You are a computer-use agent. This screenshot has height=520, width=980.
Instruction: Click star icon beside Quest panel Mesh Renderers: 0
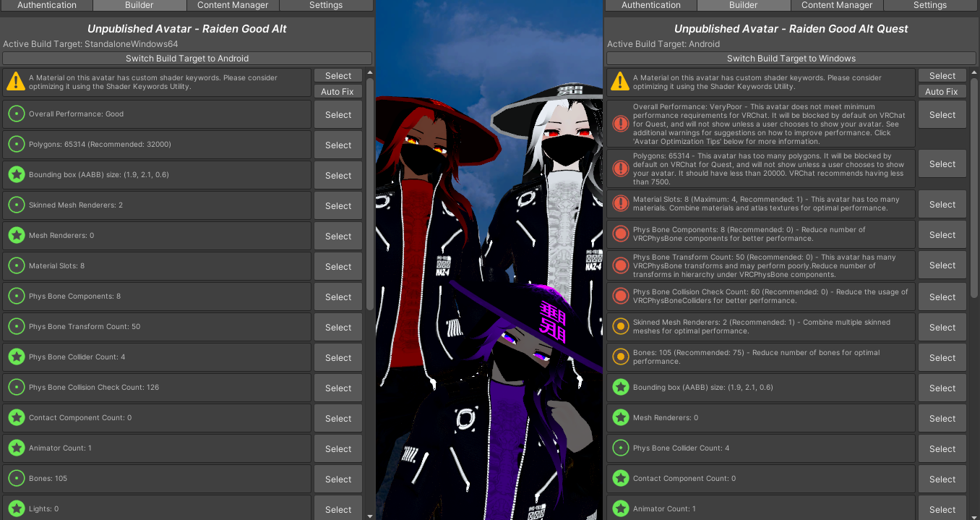pos(620,417)
